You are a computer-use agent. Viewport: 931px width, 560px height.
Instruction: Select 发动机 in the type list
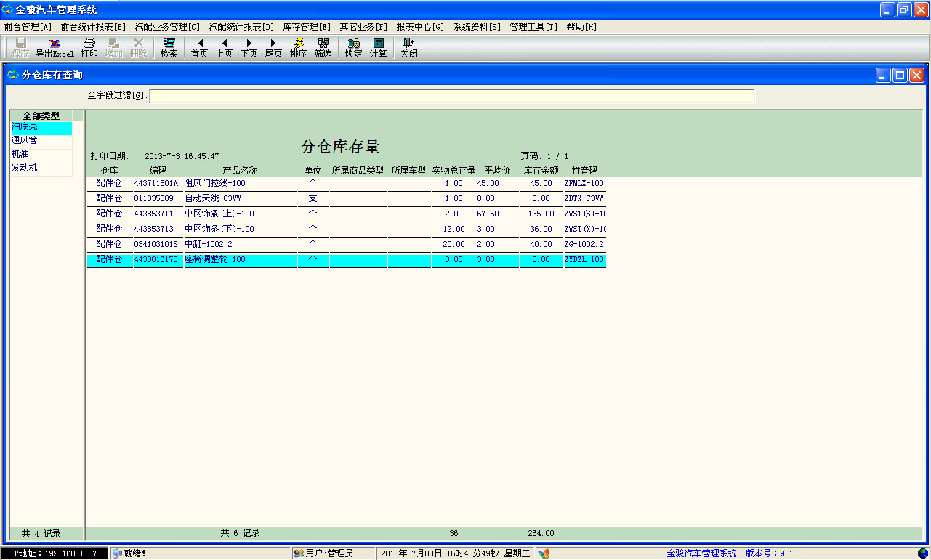pos(41,169)
